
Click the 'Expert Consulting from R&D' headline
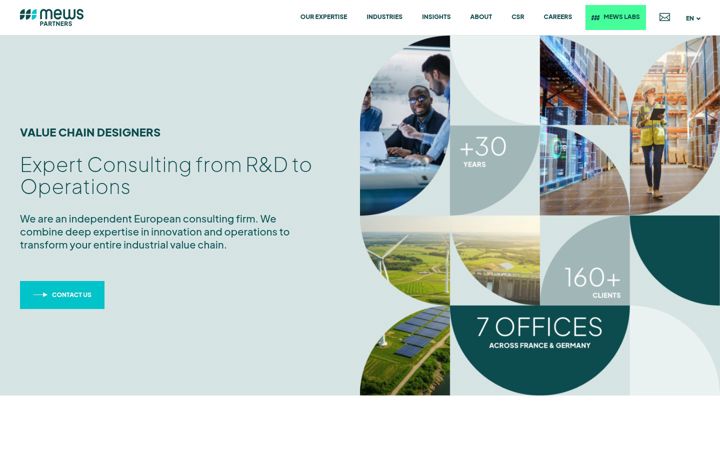pos(166,176)
